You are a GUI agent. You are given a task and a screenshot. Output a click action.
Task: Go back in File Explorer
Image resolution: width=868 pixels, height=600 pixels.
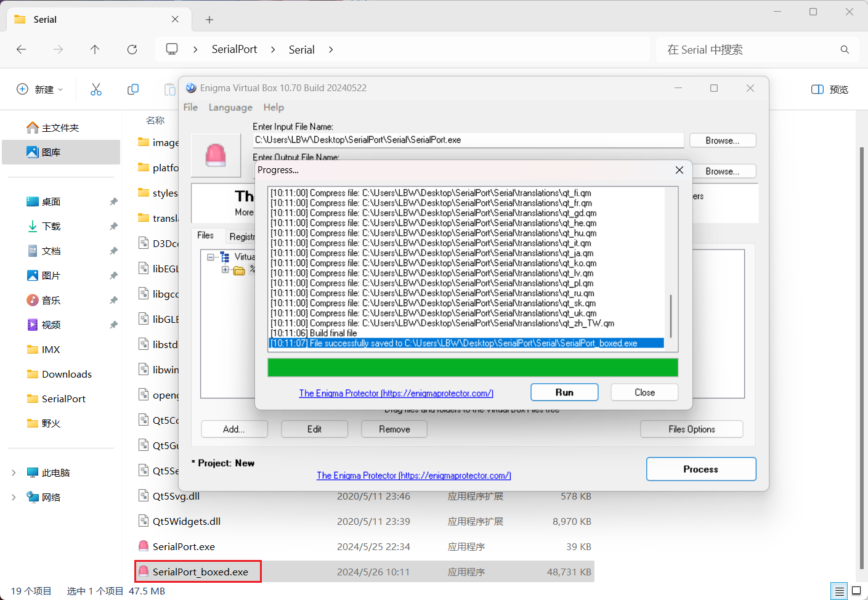22,49
